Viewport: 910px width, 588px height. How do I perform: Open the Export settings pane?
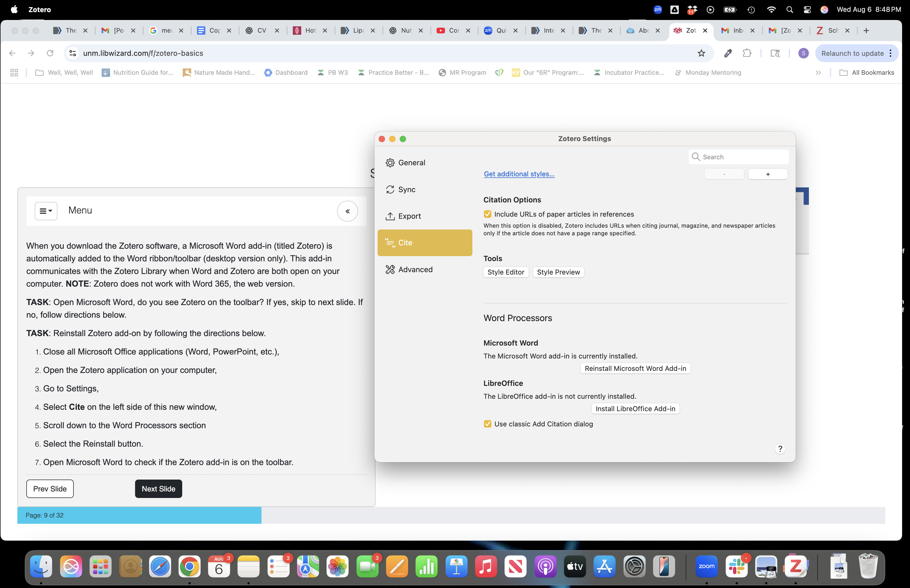pyautogui.click(x=409, y=216)
